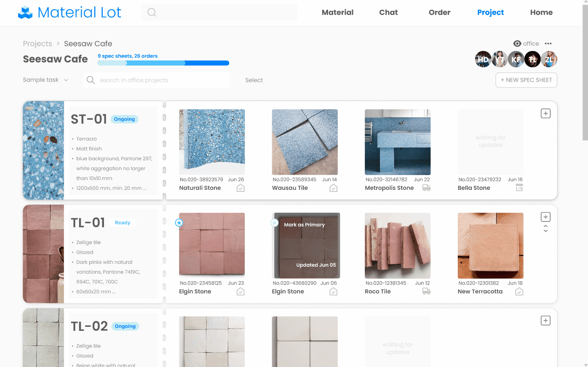Click delivery truck icon for Roco Tile
The height and width of the screenshot is (367, 588).
[x=427, y=292]
